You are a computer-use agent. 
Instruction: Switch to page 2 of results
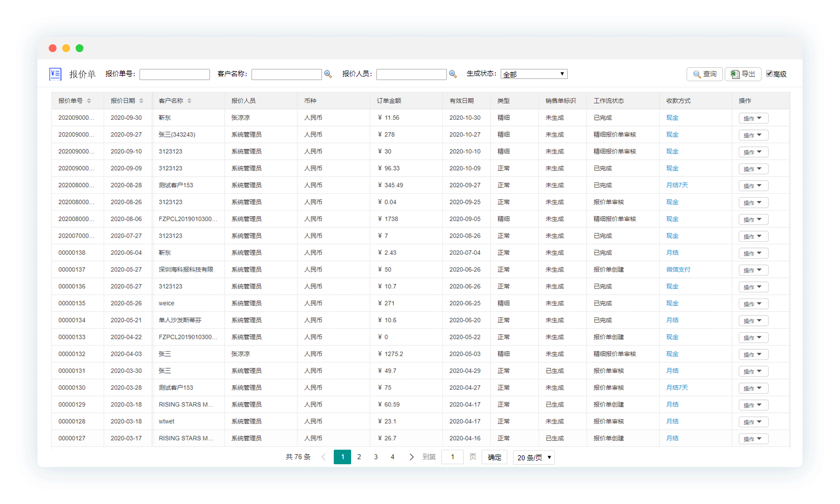coord(359,457)
